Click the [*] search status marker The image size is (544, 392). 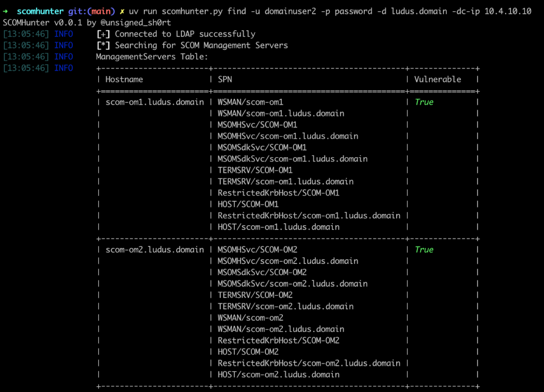click(103, 45)
